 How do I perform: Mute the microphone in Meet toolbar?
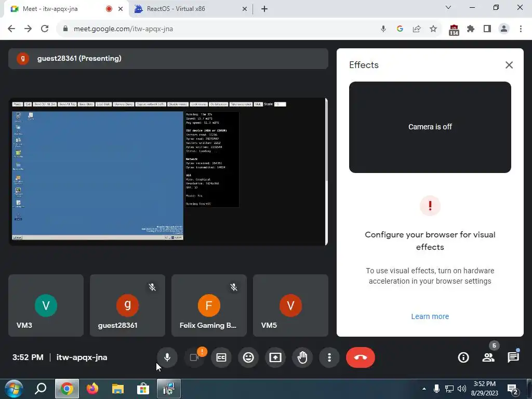point(167,357)
